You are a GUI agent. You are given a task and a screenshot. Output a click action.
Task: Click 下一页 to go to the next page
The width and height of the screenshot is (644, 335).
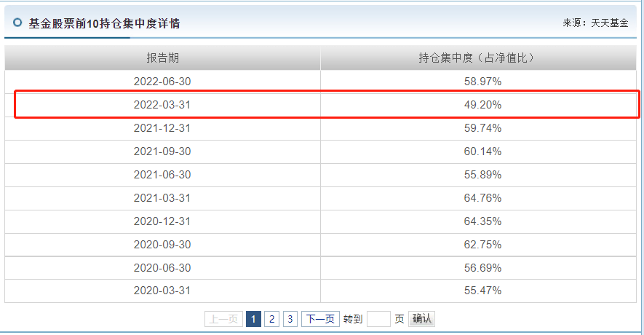point(320,319)
